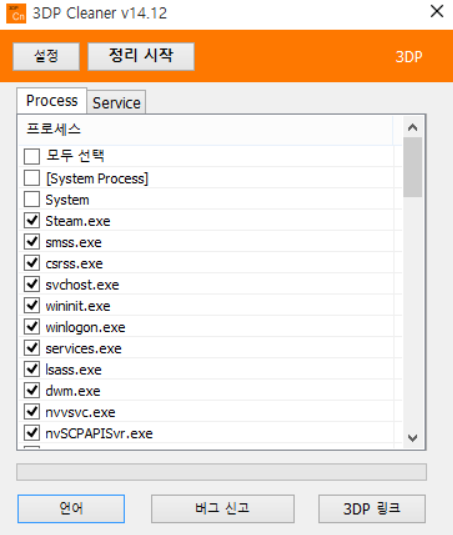Click the scroll down arrow of process list
Image resolution: width=453 pixels, height=535 pixels.
pos(413,438)
